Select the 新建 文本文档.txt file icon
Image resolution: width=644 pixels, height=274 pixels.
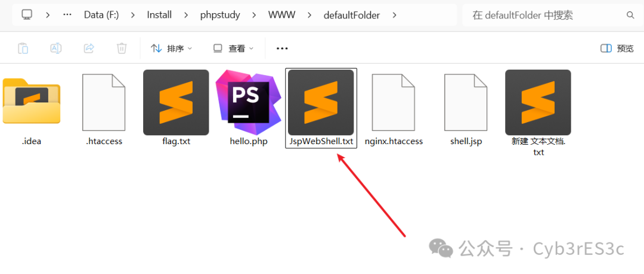coord(538,102)
